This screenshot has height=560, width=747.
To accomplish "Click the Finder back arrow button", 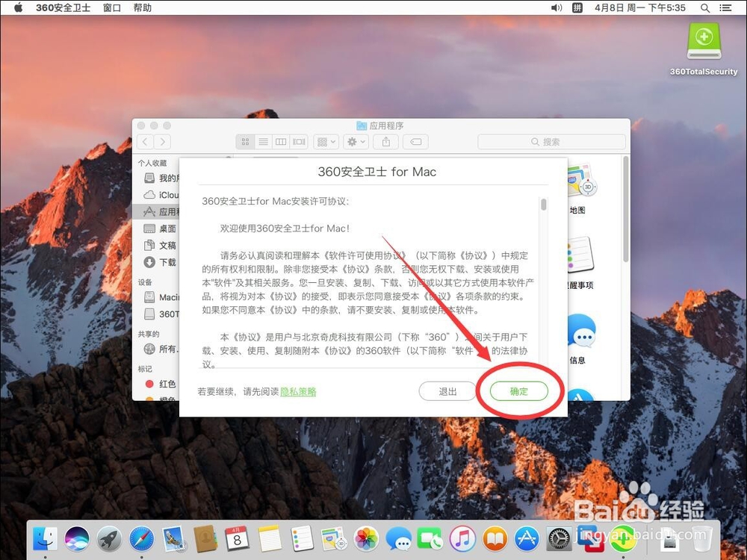I will [146, 141].
